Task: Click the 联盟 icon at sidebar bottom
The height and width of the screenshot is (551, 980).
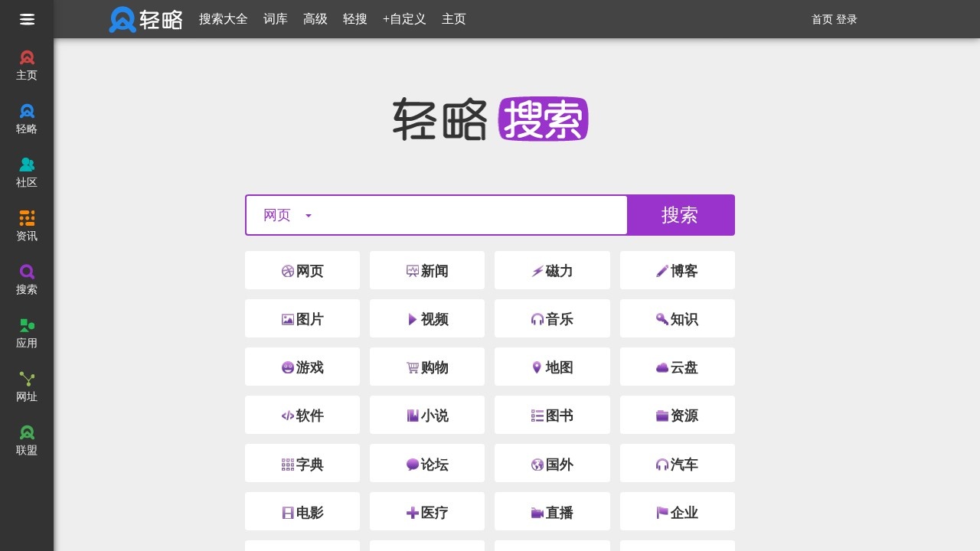Action: [x=26, y=439]
